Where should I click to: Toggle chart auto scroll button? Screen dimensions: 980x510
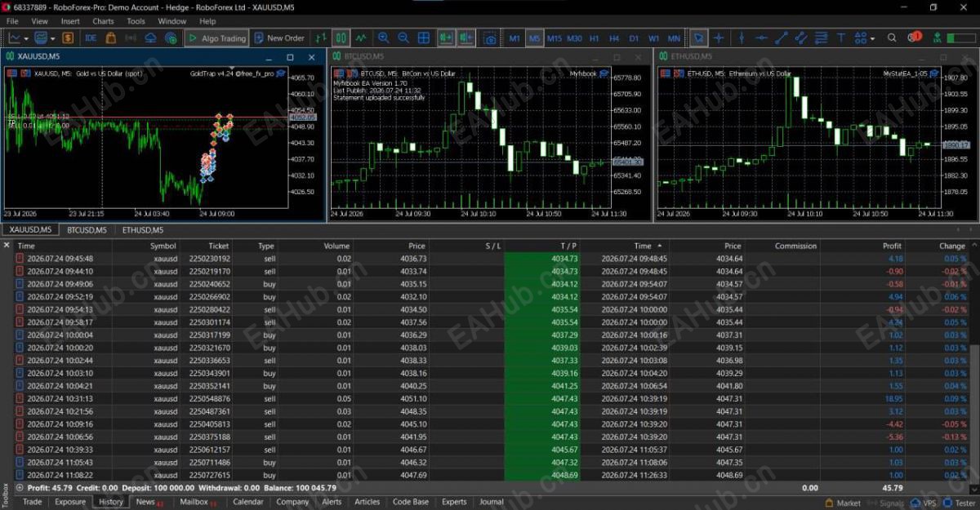pyautogui.click(x=446, y=38)
